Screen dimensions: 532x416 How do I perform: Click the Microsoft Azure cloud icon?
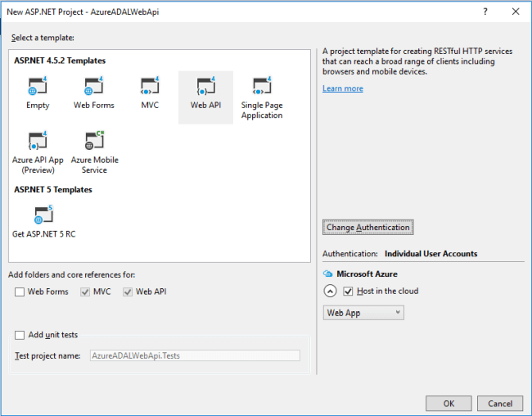[x=327, y=274]
